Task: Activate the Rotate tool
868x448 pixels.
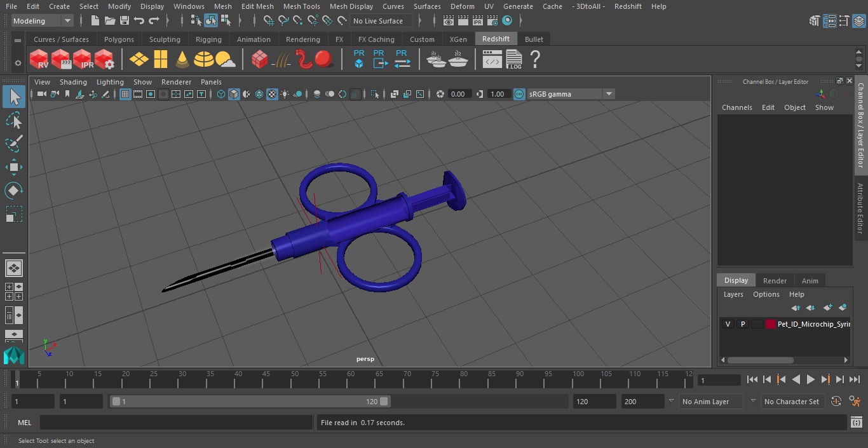Action: pos(14,191)
